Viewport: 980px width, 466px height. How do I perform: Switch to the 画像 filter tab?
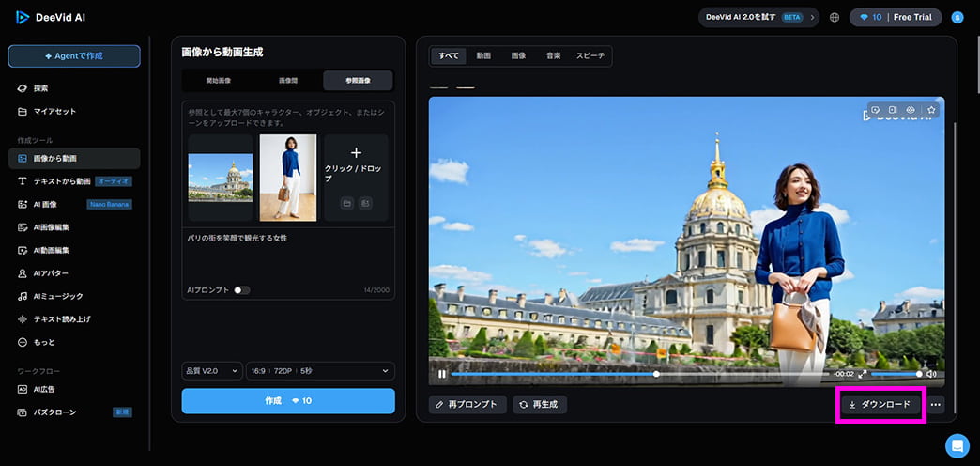[x=519, y=55]
